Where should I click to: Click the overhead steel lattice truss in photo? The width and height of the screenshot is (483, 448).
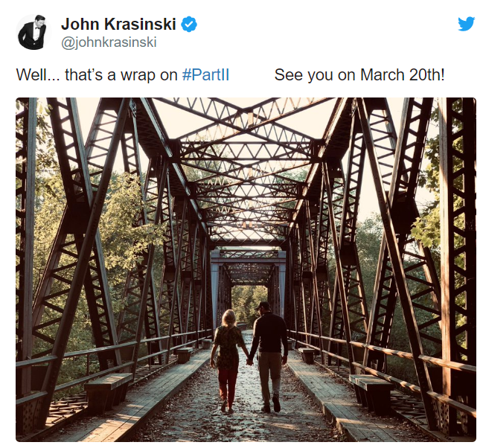[246, 173]
